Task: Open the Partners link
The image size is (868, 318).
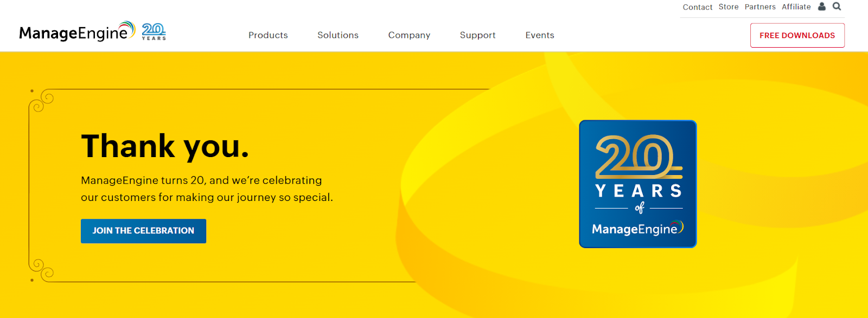Action: [x=760, y=7]
